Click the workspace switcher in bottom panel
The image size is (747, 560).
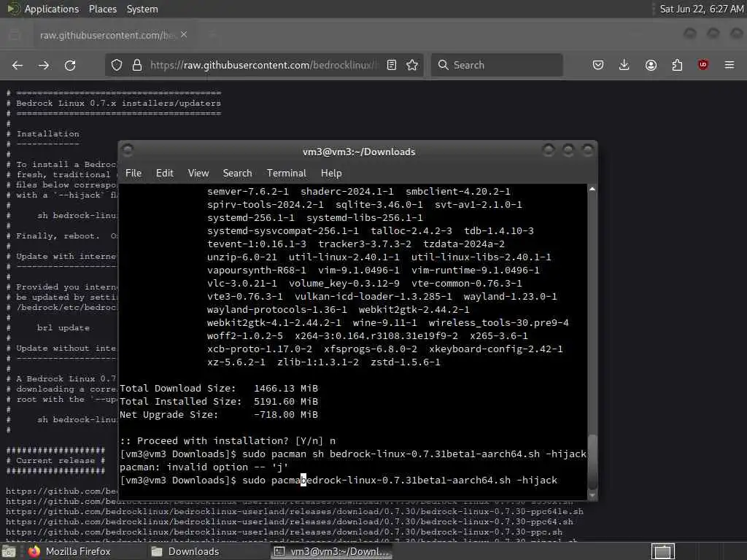point(662,551)
